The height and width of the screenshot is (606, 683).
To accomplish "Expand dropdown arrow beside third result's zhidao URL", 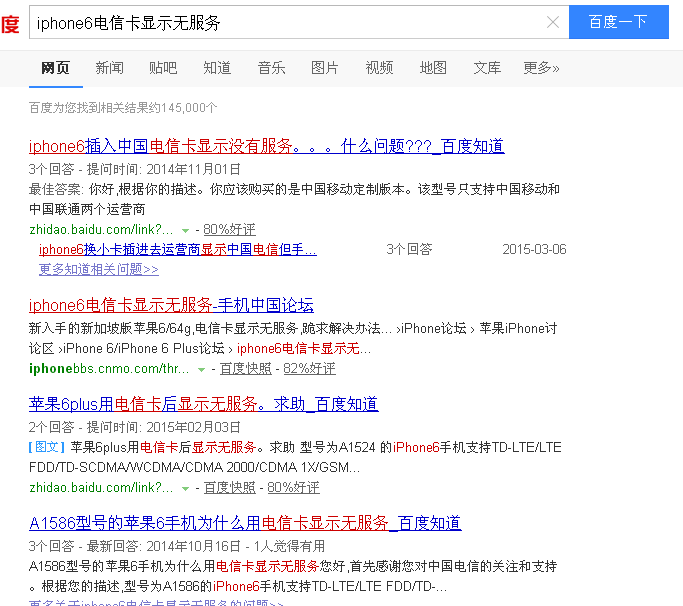I will coord(186,488).
